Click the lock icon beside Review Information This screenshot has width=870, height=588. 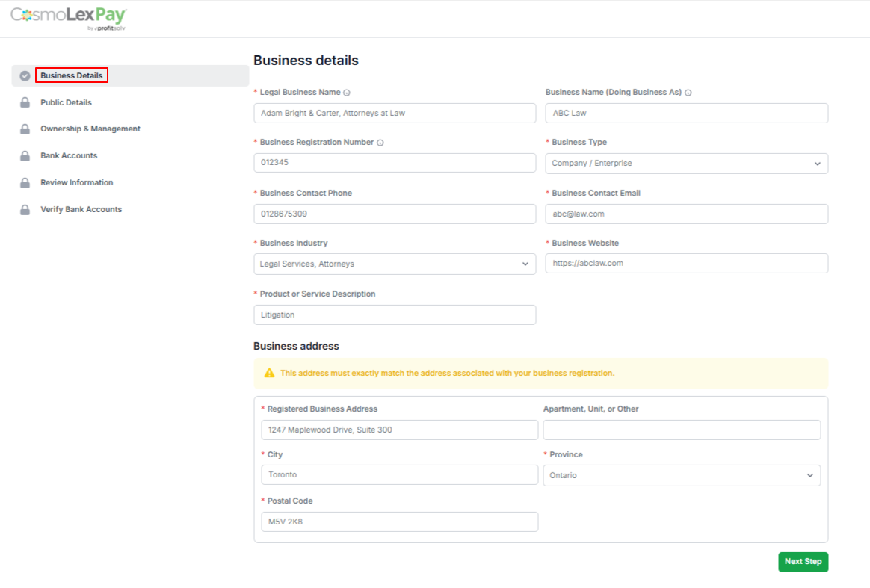25,182
